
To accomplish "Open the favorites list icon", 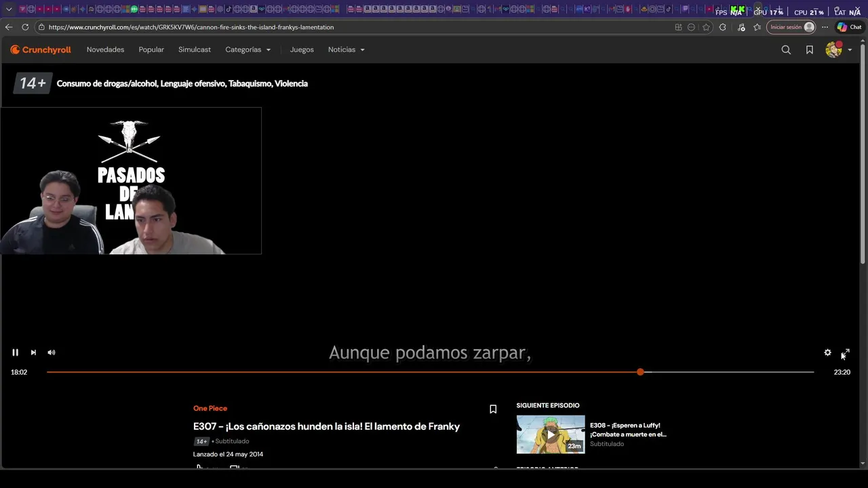I will [757, 27].
